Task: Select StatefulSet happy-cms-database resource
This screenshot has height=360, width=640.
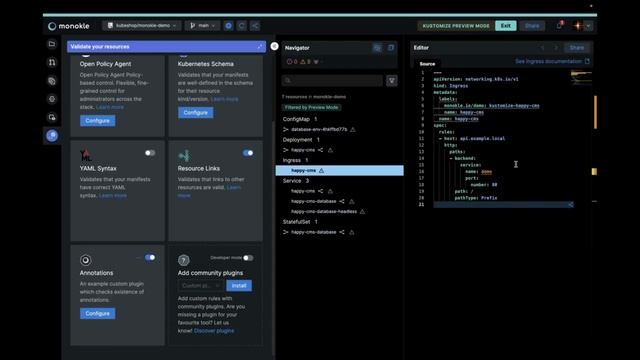Action: tap(313, 232)
